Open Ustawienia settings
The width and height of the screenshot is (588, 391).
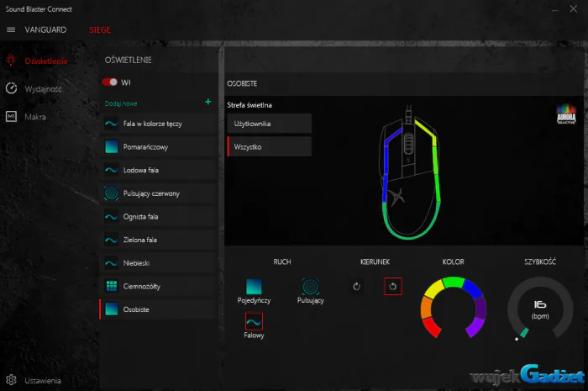[42, 381]
